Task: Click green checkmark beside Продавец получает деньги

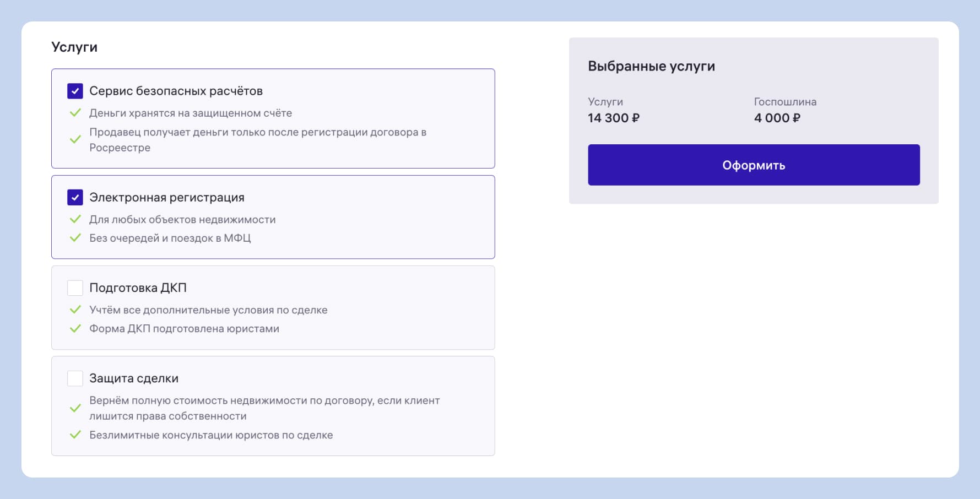Action: [x=75, y=139]
